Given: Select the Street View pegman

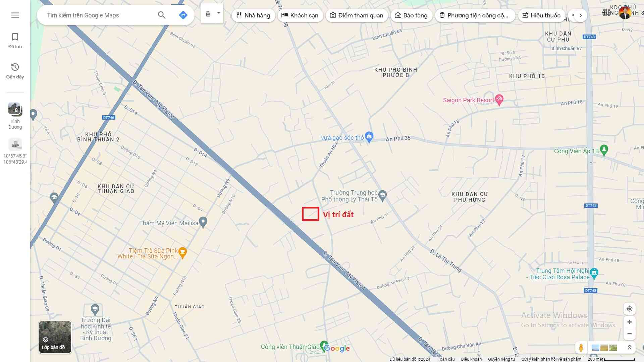Looking at the screenshot, I should pyautogui.click(x=581, y=348).
